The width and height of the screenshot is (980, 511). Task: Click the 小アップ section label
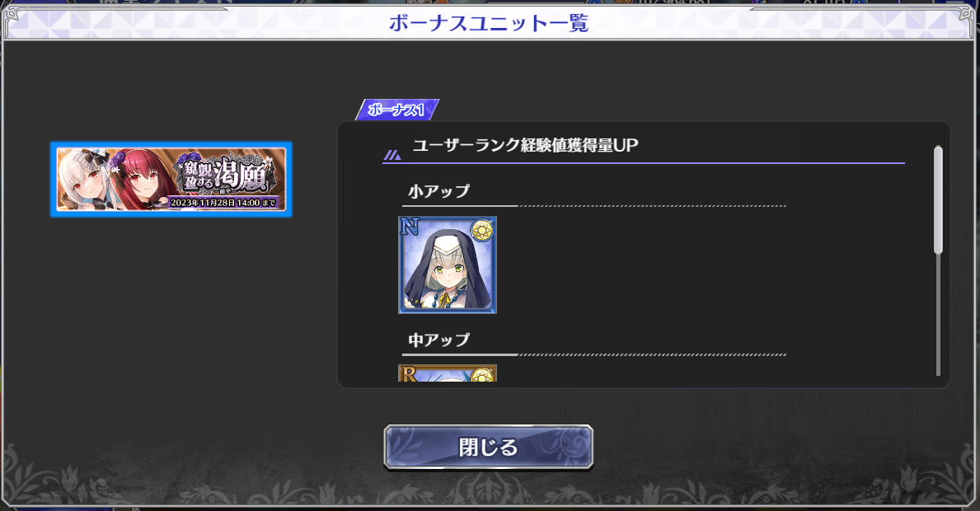(438, 191)
